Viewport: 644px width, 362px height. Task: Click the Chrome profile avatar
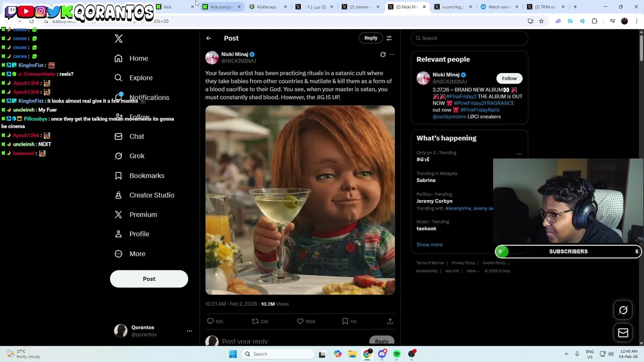pos(624,21)
